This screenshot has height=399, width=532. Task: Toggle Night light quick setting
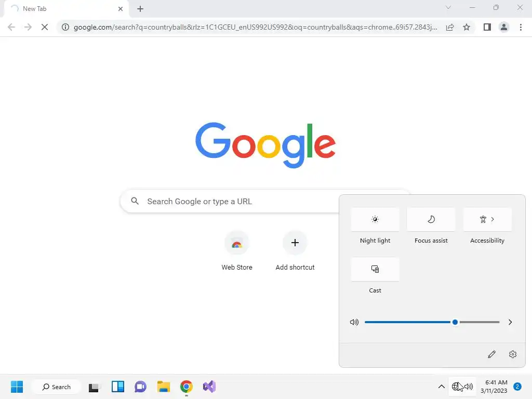[x=375, y=219]
